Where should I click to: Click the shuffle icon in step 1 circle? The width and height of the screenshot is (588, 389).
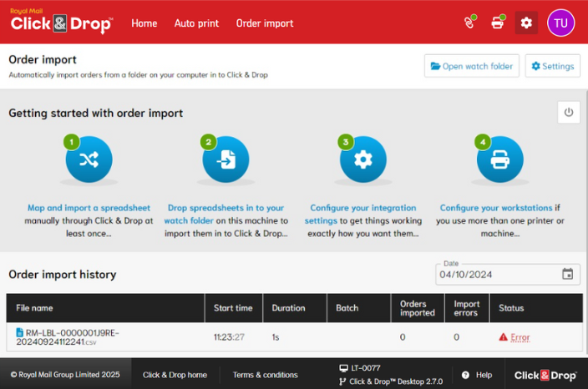tap(89, 159)
